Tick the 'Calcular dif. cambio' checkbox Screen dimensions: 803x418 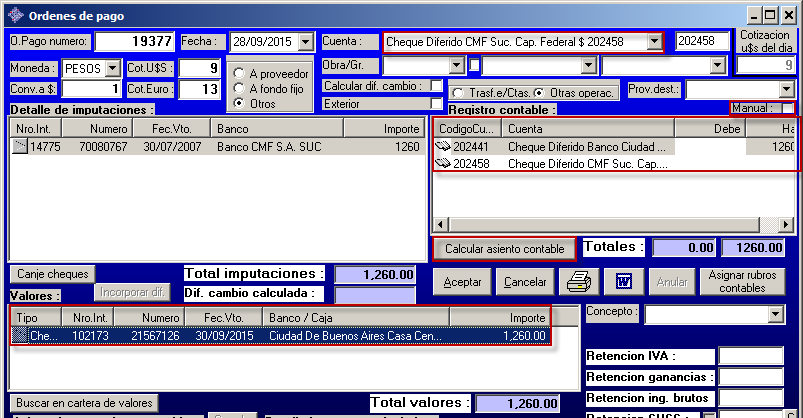coord(436,86)
